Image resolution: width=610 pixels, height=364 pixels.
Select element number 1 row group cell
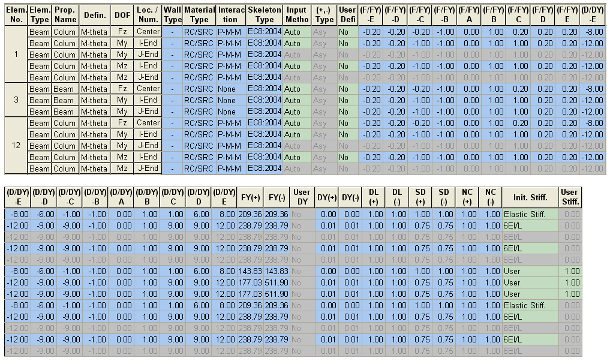click(16, 55)
